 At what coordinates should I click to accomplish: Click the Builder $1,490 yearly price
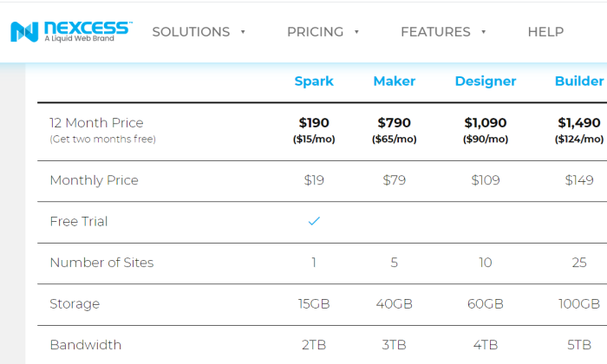tap(579, 123)
